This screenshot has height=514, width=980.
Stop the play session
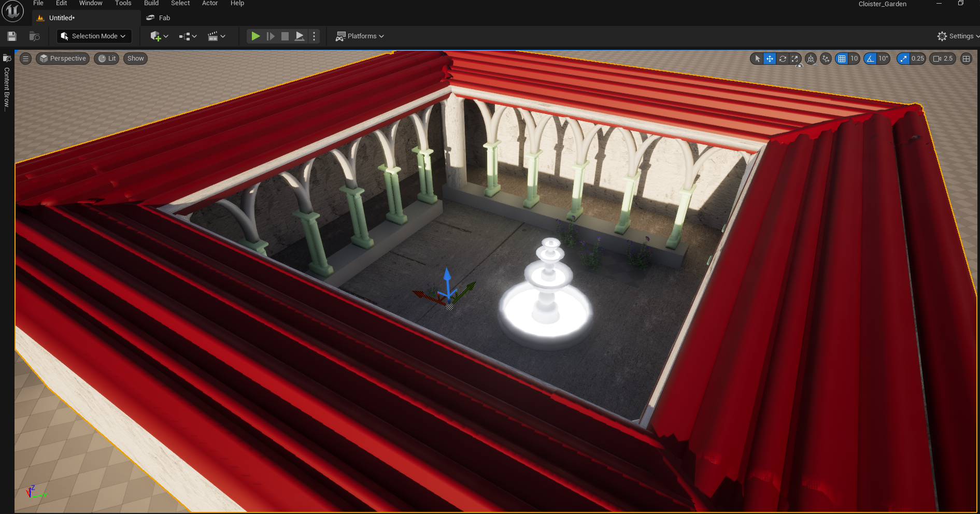pyautogui.click(x=285, y=36)
